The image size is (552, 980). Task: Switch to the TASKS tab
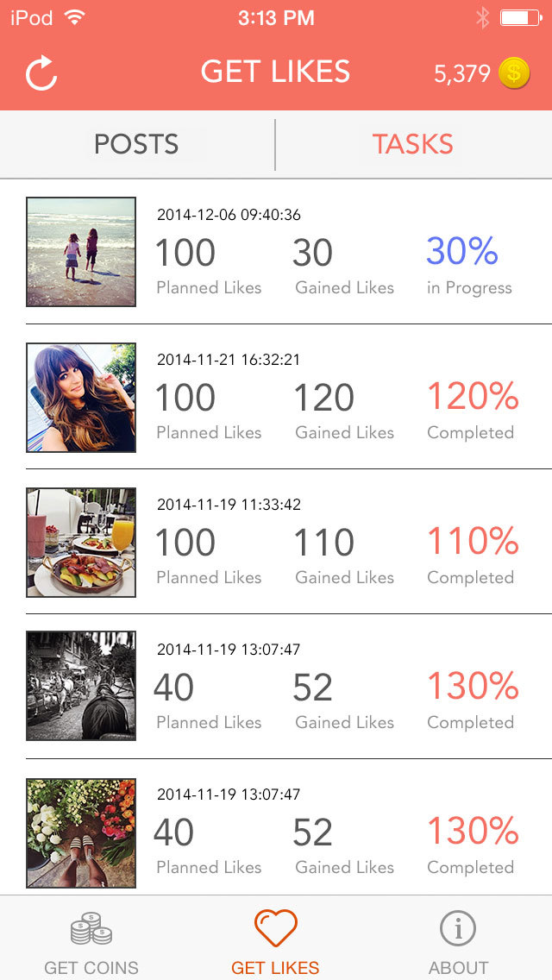pyautogui.click(x=412, y=144)
